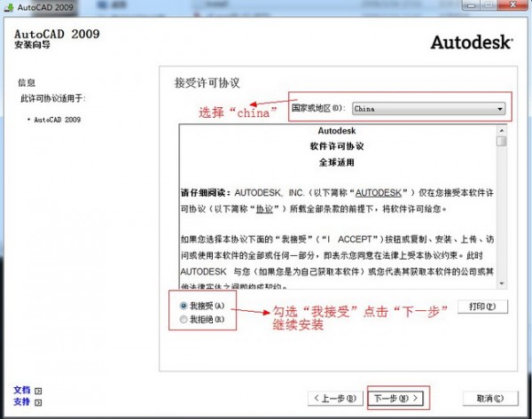Viewport: 532px width, 419px height.
Task: Click the underlined AUTODESK term in license
Action: (x=379, y=193)
